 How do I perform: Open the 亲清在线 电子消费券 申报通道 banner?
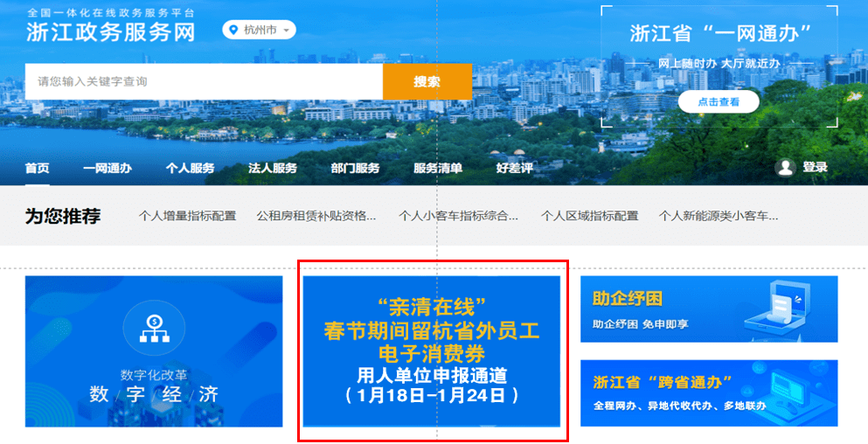432,351
